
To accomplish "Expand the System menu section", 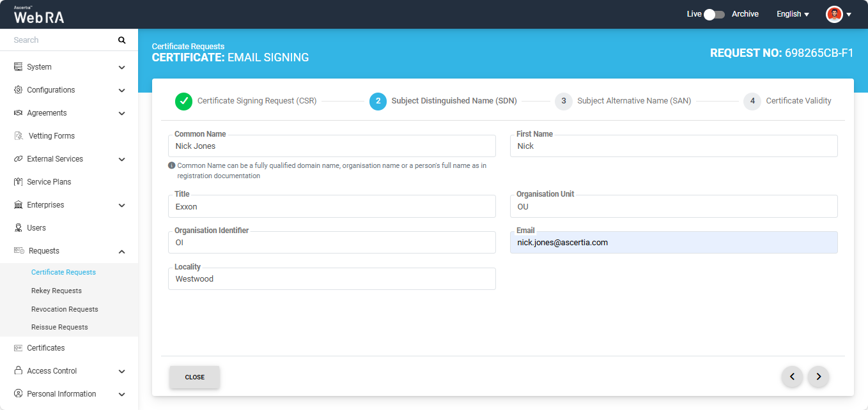I will 121,67.
